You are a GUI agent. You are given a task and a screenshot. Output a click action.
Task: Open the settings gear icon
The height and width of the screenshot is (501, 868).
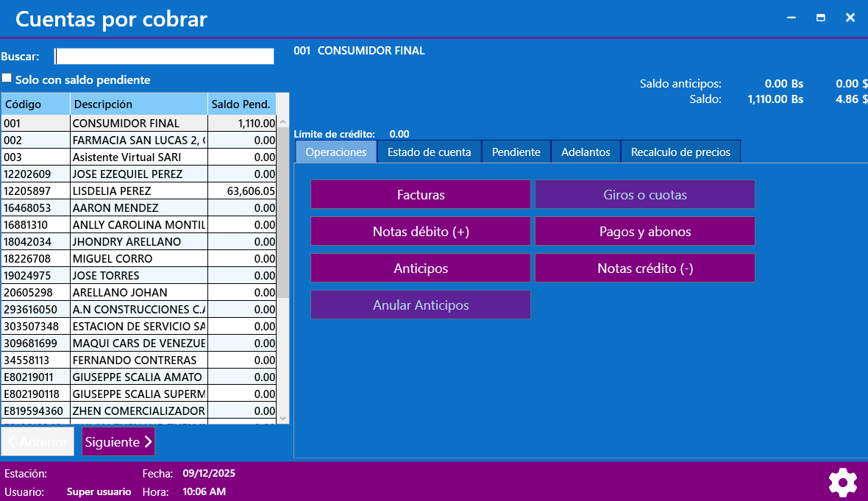[x=842, y=482]
